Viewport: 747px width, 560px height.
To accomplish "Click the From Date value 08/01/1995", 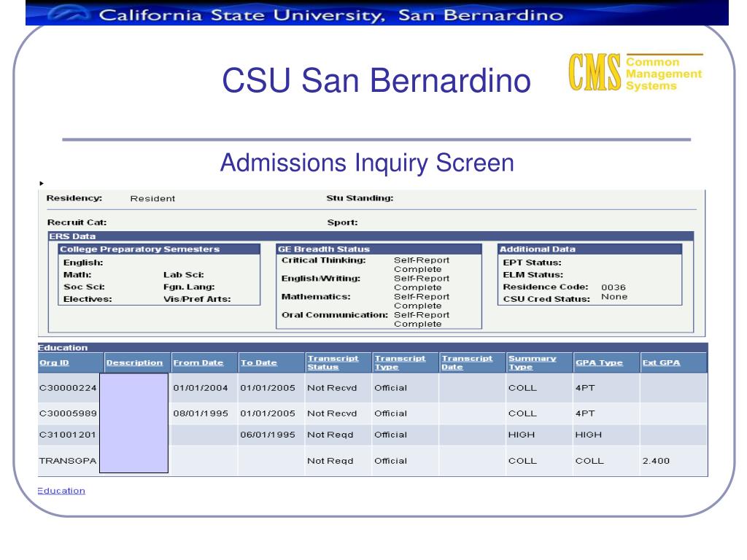I will tap(201, 414).
